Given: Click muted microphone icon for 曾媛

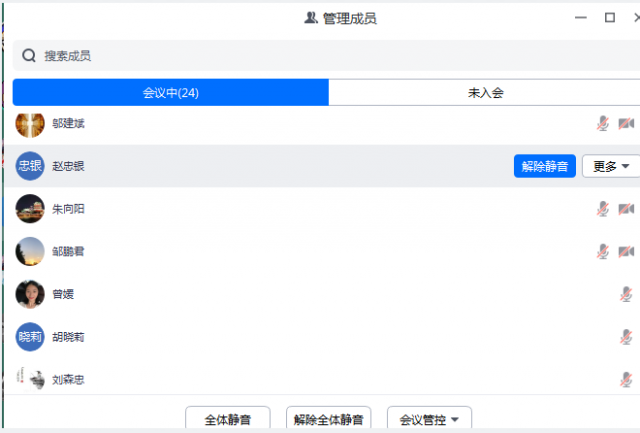Looking at the screenshot, I should tap(626, 294).
